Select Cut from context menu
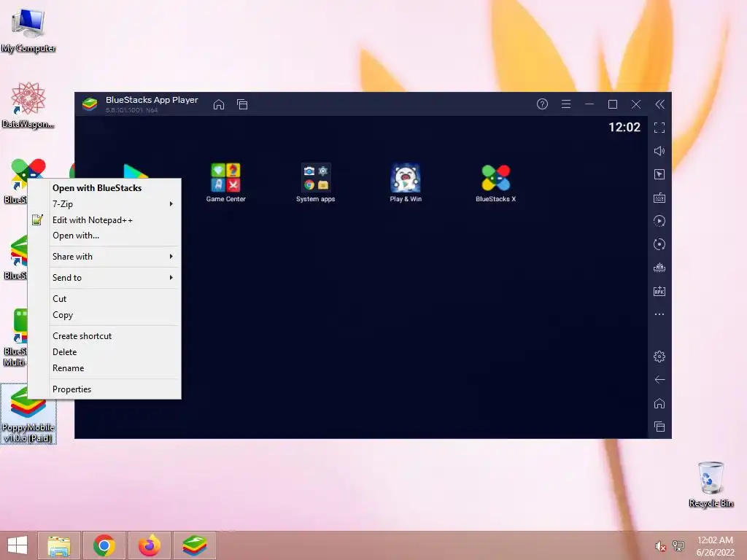 pyautogui.click(x=105, y=299)
